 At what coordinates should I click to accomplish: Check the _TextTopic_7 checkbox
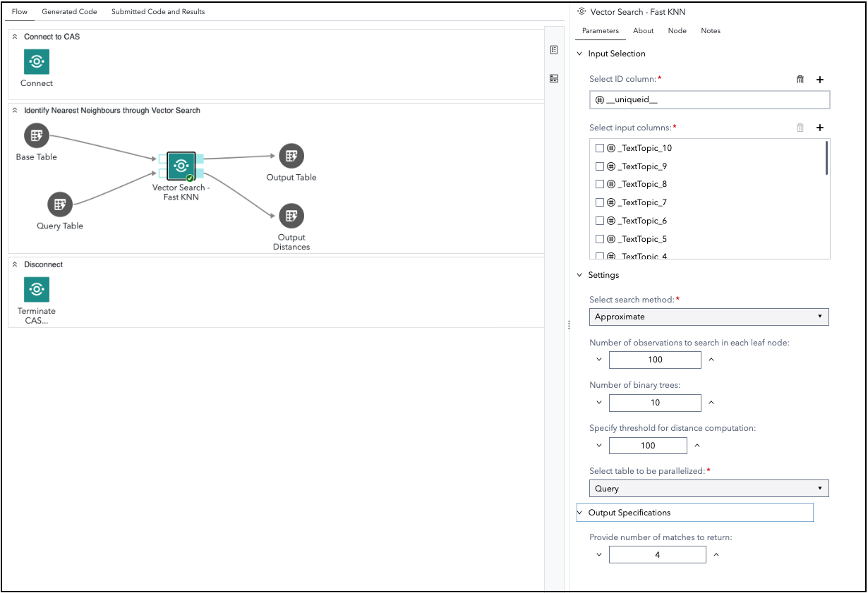(600, 202)
